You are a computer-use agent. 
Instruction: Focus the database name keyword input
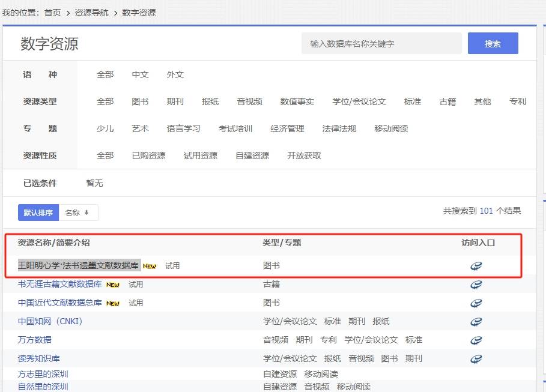[x=381, y=44]
